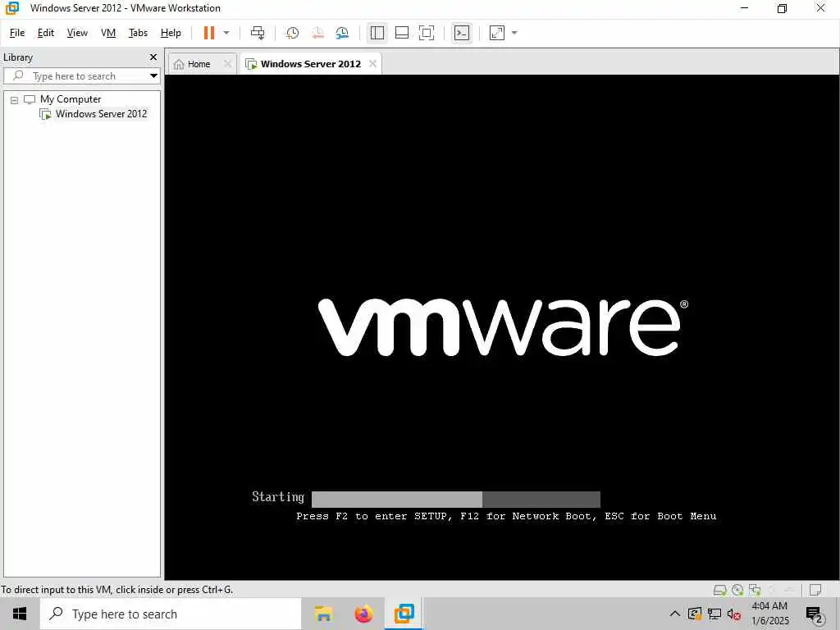Click the Windows taskbar search box
The height and width of the screenshot is (630, 840).
[171, 614]
